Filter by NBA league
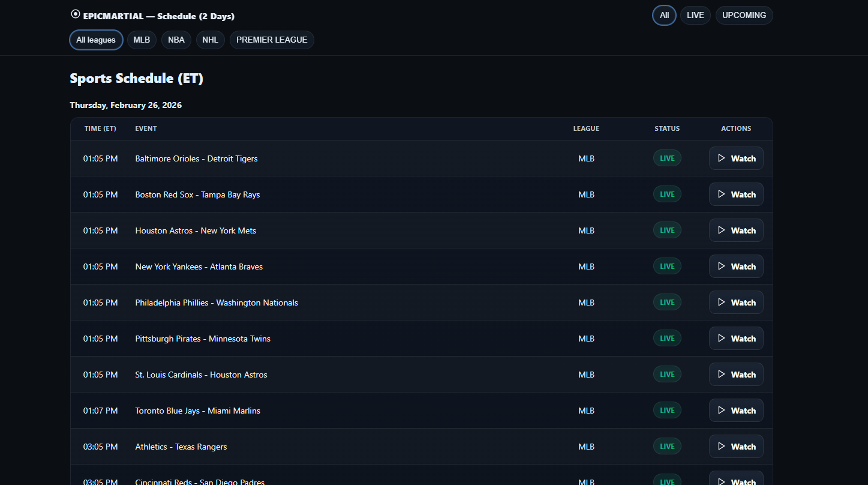Image resolution: width=868 pixels, height=485 pixels. pos(176,40)
